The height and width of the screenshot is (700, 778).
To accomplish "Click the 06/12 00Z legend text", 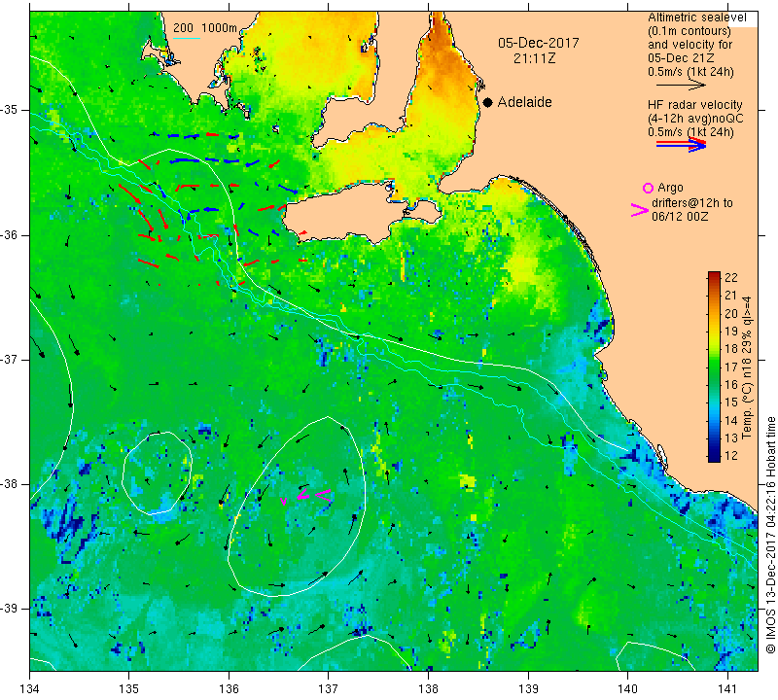I will (680, 217).
